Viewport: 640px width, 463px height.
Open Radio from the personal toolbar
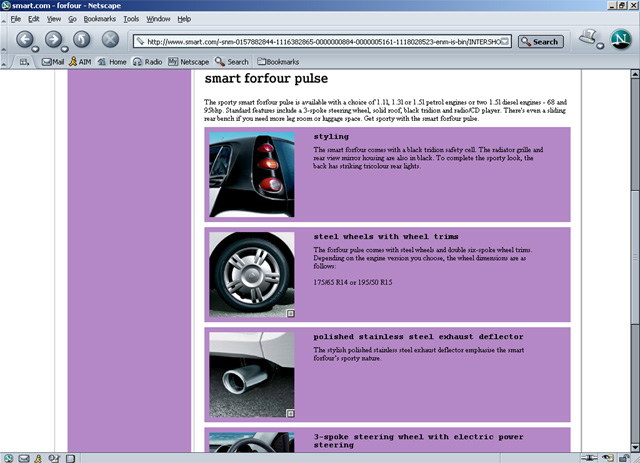(x=146, y=62)
